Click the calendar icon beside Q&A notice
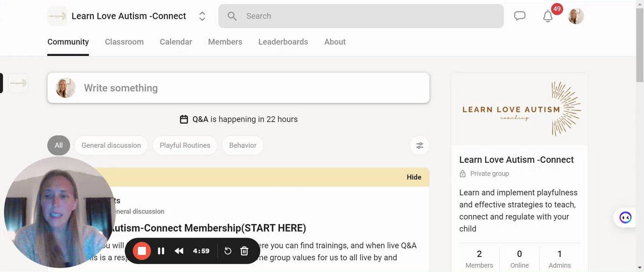 [x=184, y=119]
